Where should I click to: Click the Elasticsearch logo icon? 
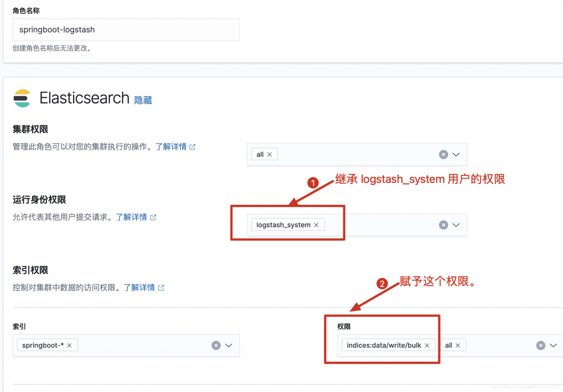pos(22,98)
